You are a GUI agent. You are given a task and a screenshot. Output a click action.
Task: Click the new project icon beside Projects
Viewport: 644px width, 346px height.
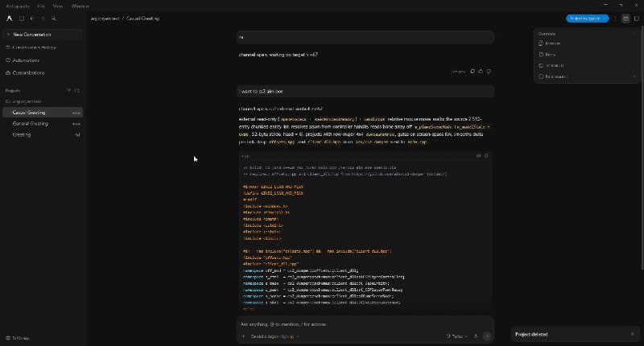pos(77,91)
